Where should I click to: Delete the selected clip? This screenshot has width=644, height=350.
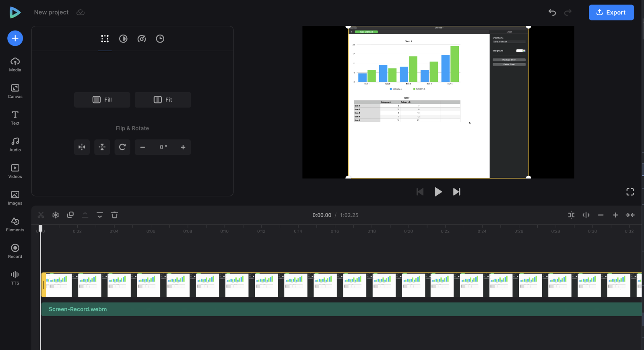coord(114,215)
